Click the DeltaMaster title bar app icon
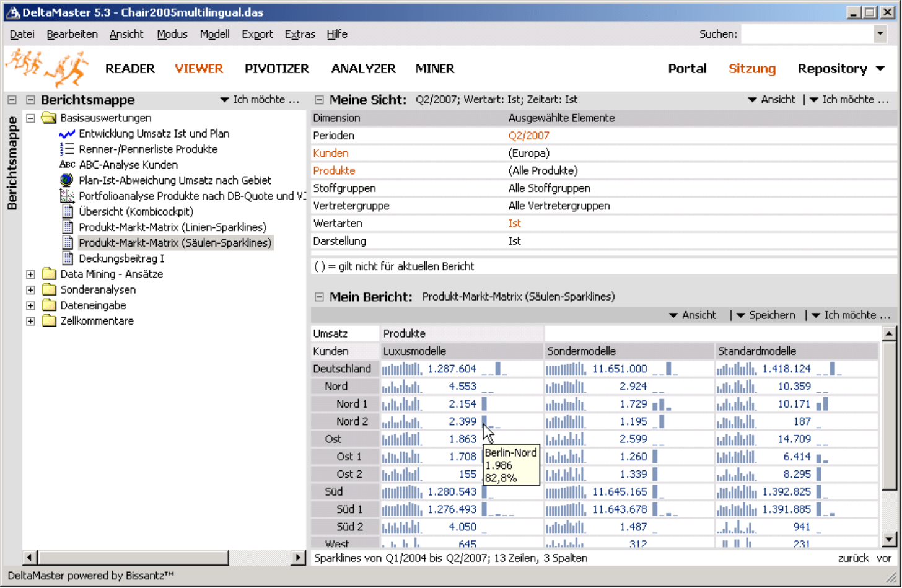This screenshot has height=588, width=902. 13,12
